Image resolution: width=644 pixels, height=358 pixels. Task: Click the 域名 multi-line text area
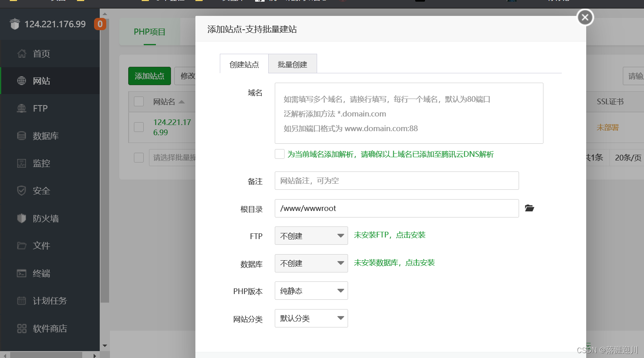(409, 113)
